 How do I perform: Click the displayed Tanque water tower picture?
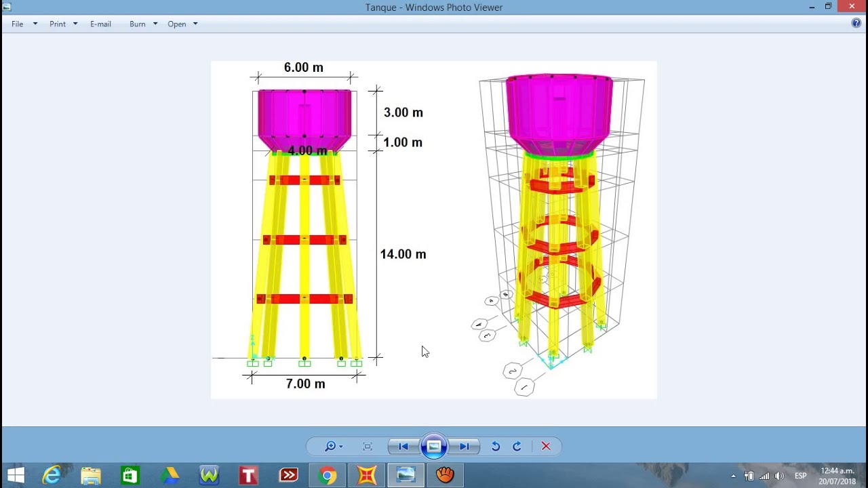pos(434,230)
